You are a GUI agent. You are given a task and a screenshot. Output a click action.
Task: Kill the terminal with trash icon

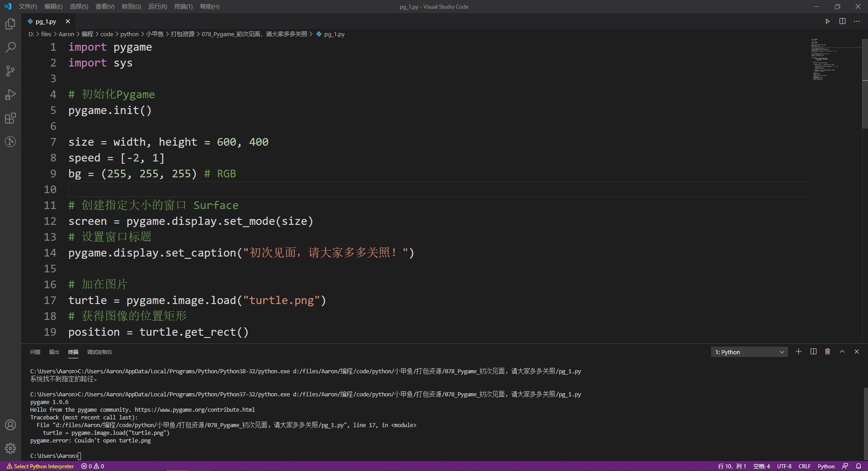click(x=827, y=352)
